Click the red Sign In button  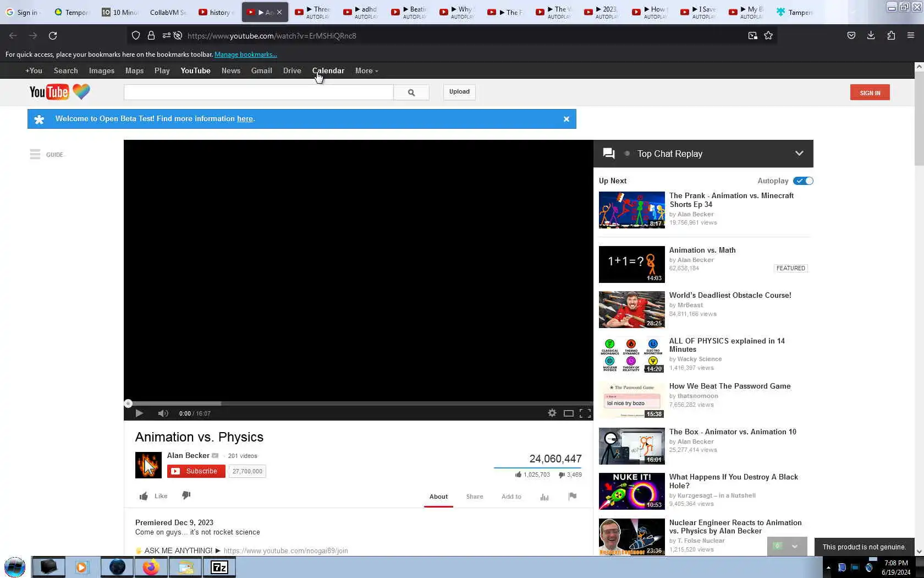[870, 92]
